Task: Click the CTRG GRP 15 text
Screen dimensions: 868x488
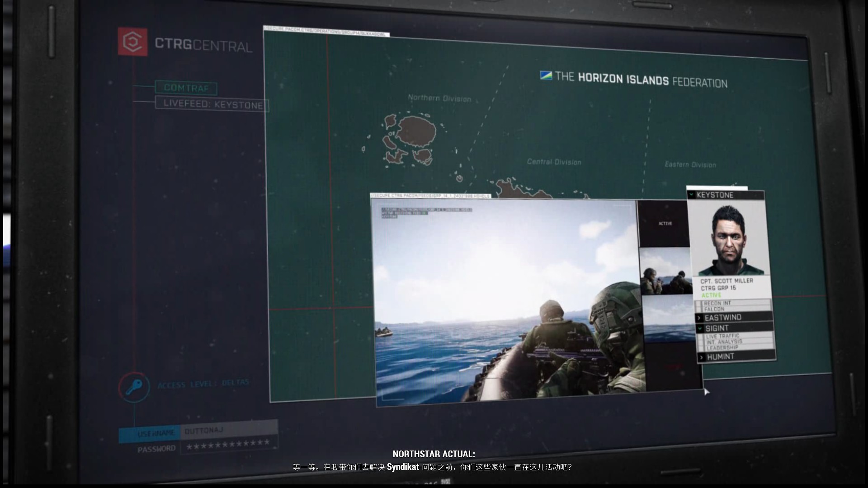Action: pos(718,288)
